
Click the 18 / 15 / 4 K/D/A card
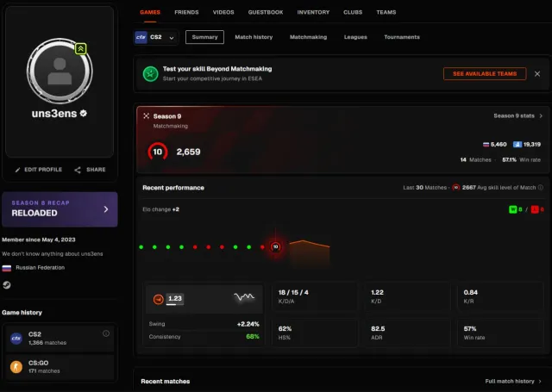click(314, 296)
